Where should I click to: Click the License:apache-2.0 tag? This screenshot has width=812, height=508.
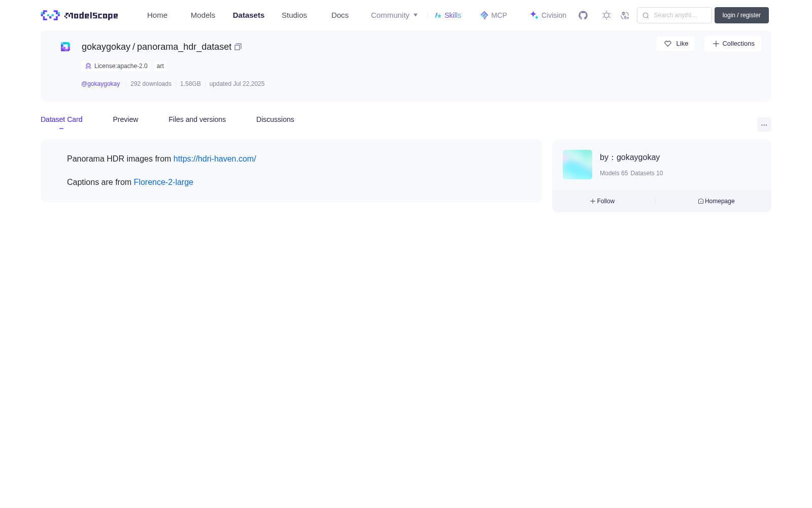(116, 66)
